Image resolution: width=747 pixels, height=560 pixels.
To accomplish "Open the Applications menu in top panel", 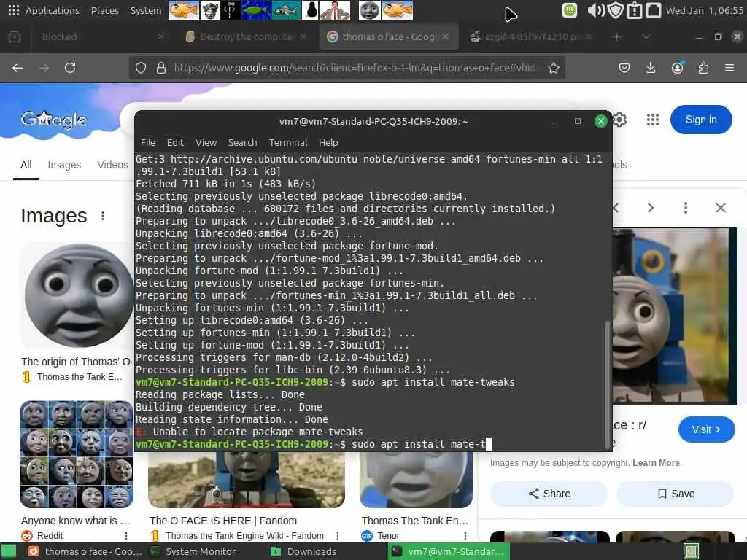I will click(x=44, y=10).
